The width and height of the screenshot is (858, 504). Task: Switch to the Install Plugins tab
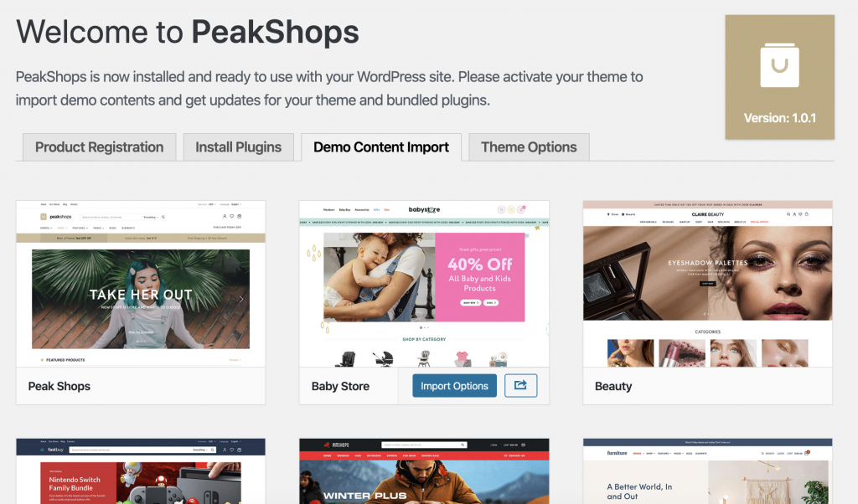[x=239, y=147]
